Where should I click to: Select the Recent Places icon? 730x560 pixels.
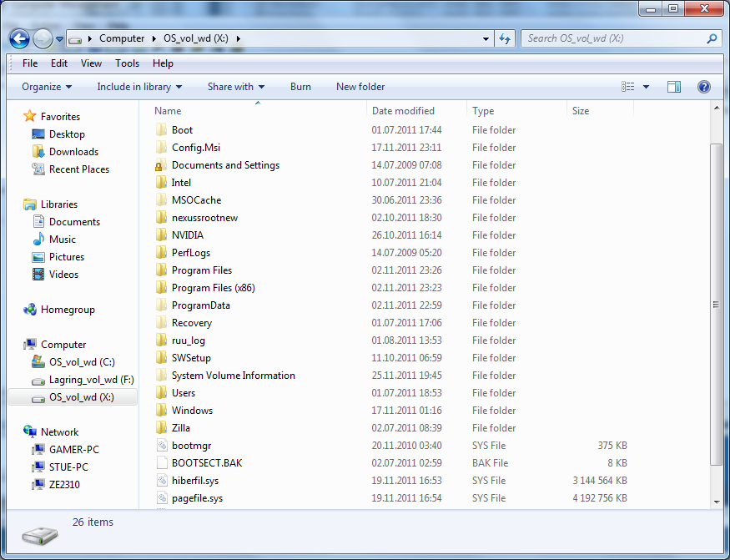point(38,169)
